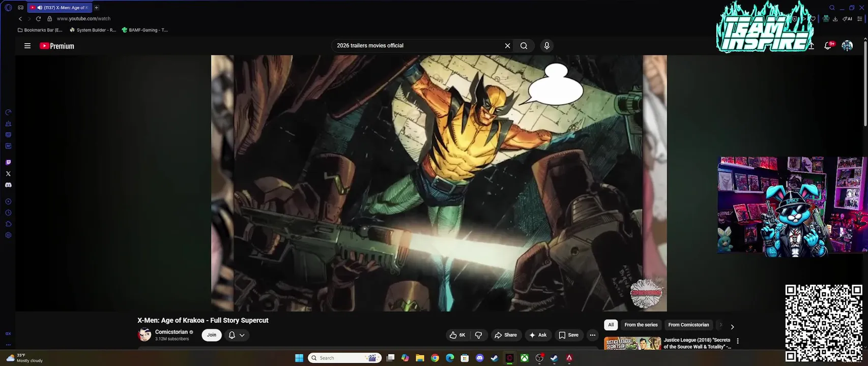This screenshot has width=868, height=366.
Task: Open Task View on the taskbar
Action: pyautogui.click(x=390, y=358)
